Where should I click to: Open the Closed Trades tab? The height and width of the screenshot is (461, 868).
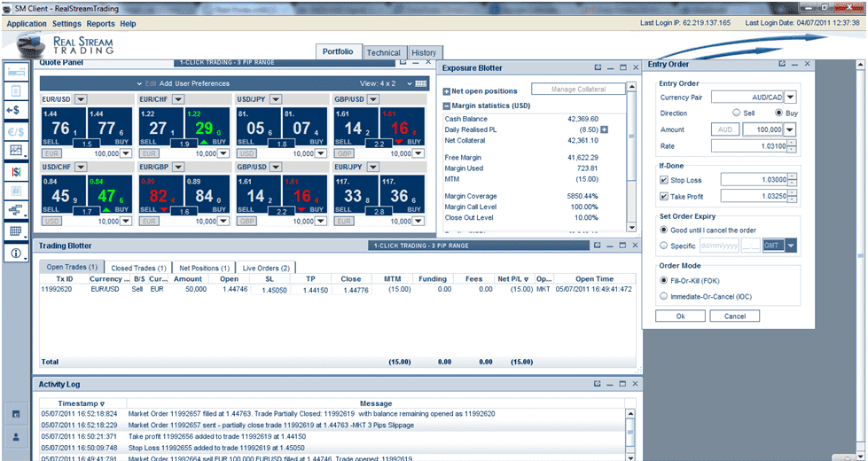[x=138, y=268]
